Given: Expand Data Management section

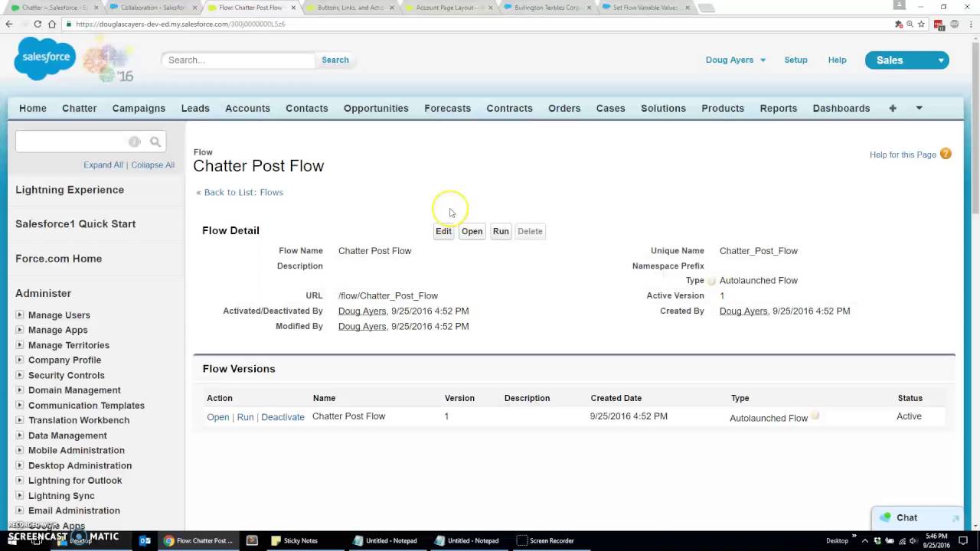Looking at the screenshot, I should tap(19, 435).
